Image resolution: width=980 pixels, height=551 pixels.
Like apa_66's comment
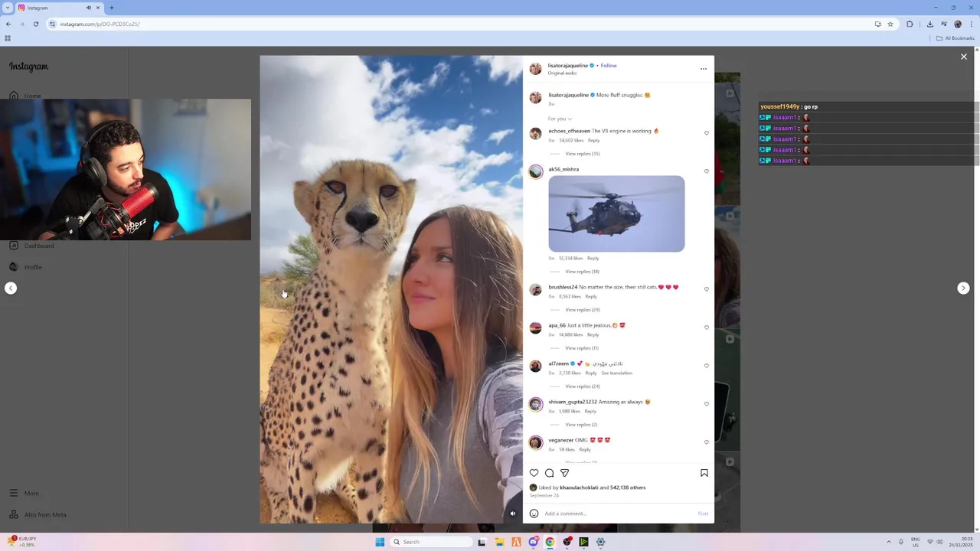tap(707, 328)
